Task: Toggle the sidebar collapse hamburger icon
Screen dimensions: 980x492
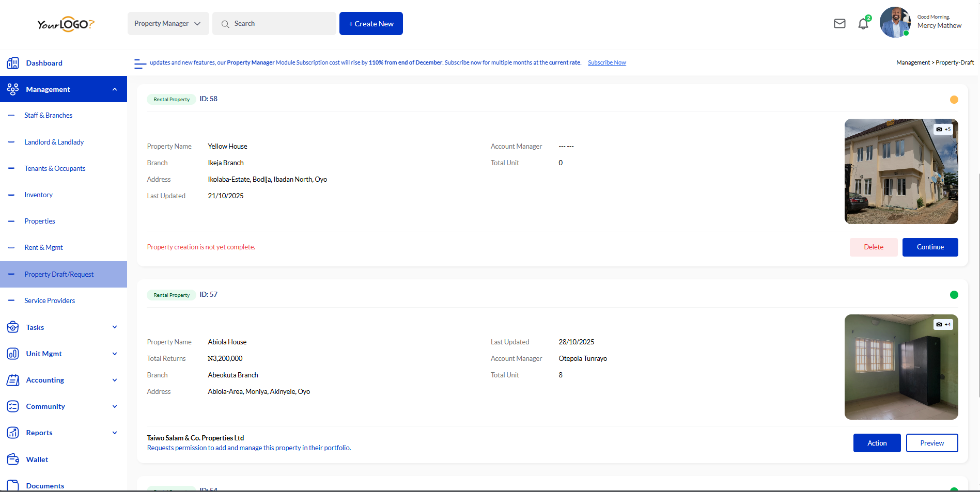Action: pos(139,64)
